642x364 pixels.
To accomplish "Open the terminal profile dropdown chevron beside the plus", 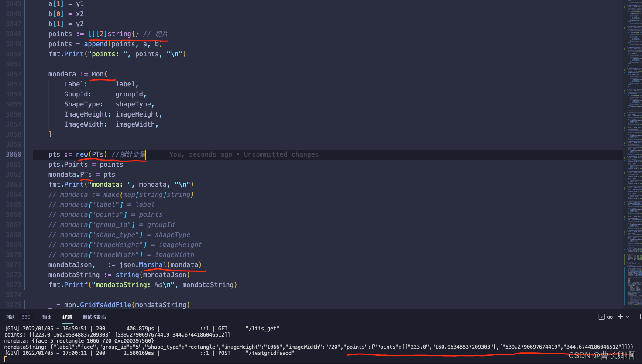I will [x=627, y=317].
